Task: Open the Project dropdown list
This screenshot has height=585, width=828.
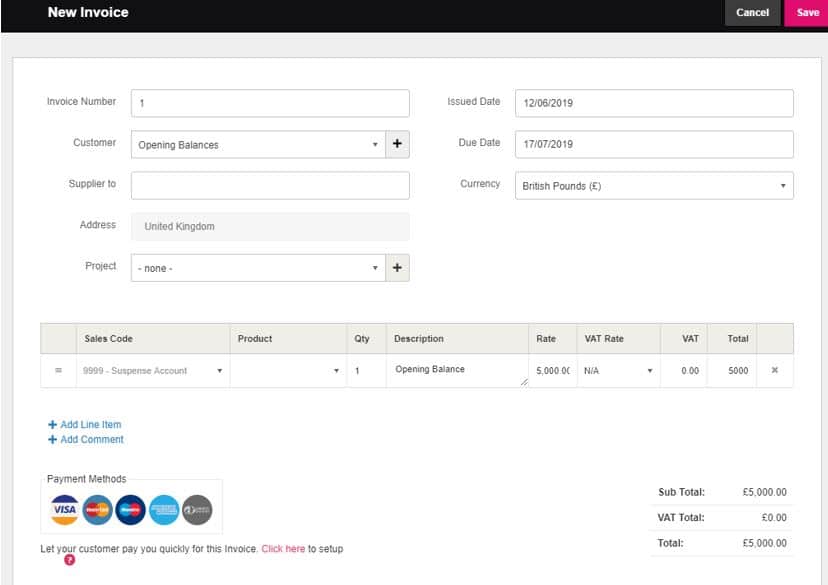Action: (258, 268)
